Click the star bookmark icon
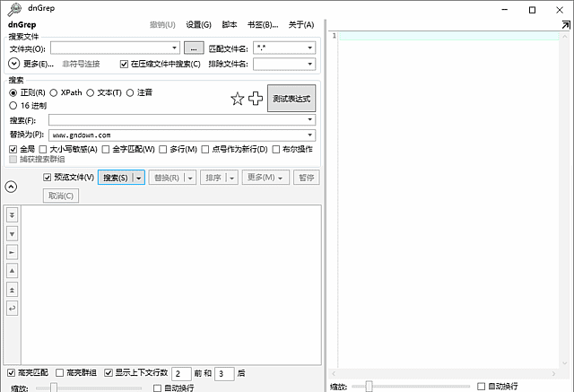Image resolution: width=574 pixels, height=392 pixels. pyautogui.click(x=237, y=99)
